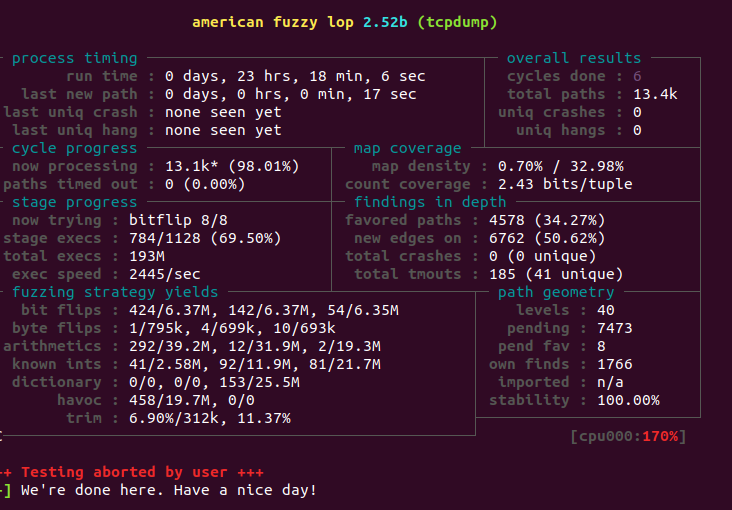Click pending value '7473'

[x=614, y=328]
